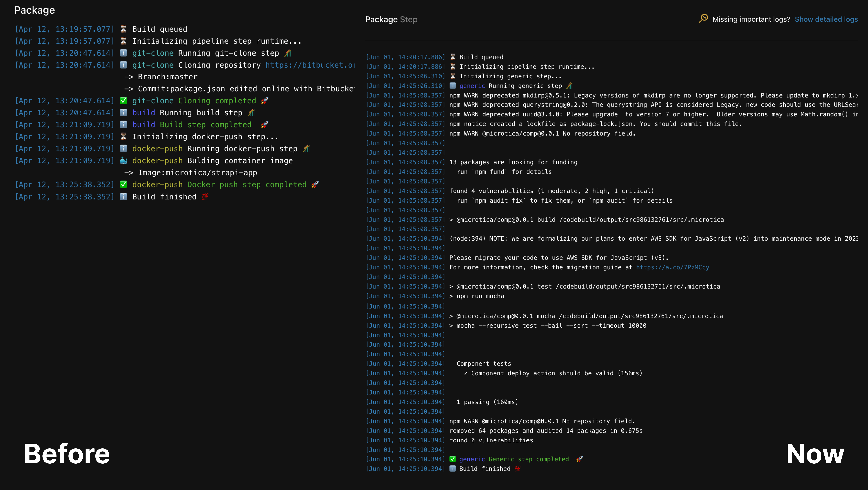Click info icon beside Build finished in Before log
The height and width of the screenshot is (490, 868).
[124, 197]
